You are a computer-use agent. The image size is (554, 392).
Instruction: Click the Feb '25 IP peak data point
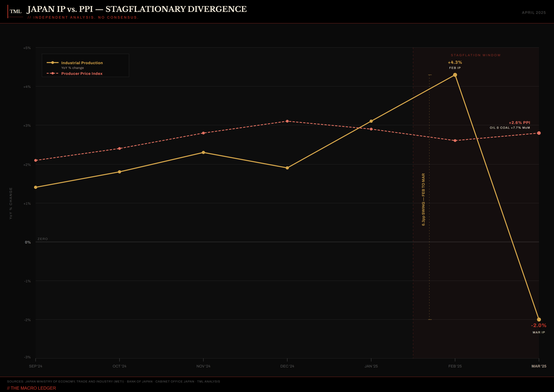[x=455, y=75]
